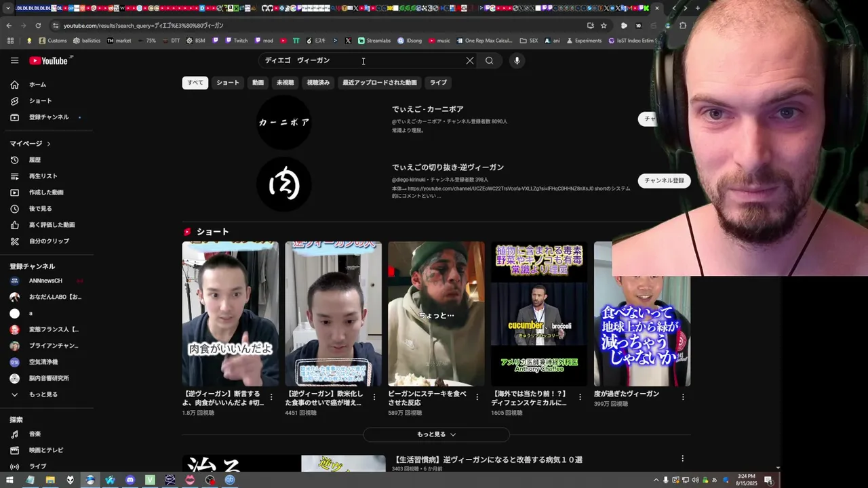Select the ショート filter chip
Viewport: 868px width, 488px height.
(228, 83)
